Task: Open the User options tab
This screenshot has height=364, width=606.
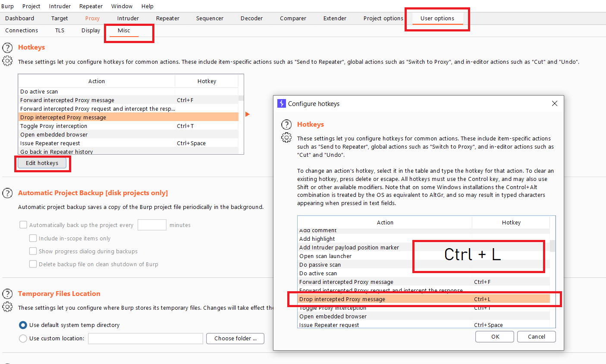Action: [x=437, y=18]
